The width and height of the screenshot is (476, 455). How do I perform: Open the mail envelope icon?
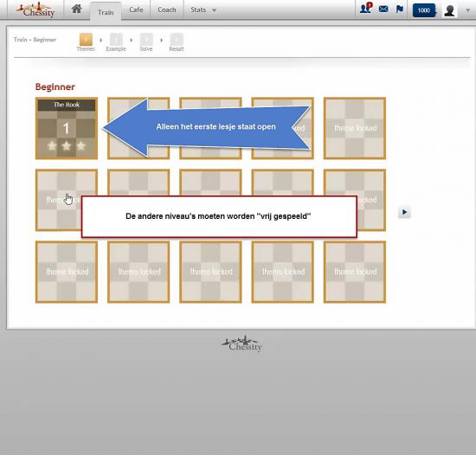(x=383, y=10)
